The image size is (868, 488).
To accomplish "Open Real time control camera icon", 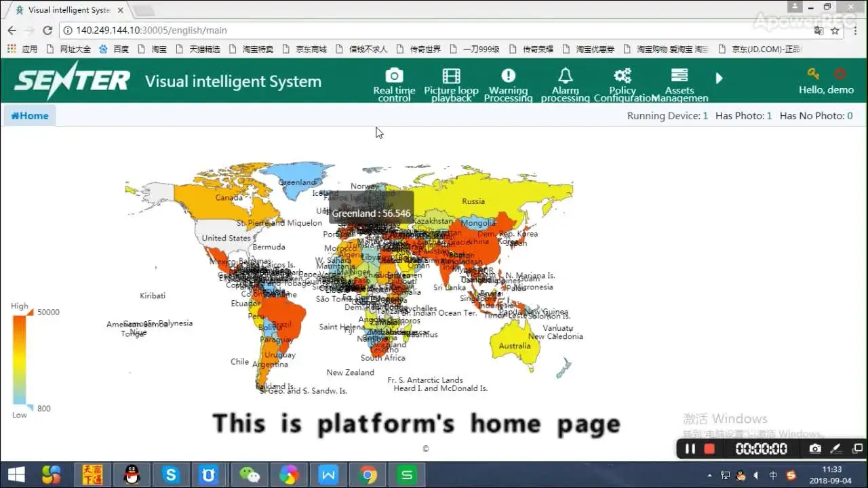I will click(394, 75).
